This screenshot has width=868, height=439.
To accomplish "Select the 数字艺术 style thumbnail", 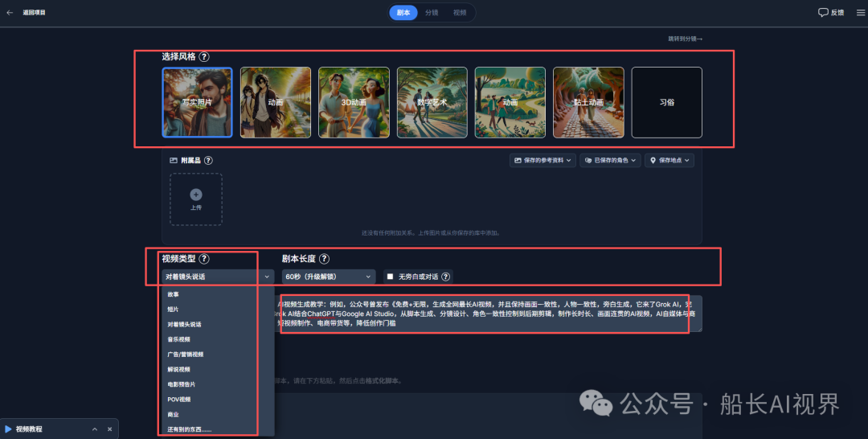I will point(432,102).
